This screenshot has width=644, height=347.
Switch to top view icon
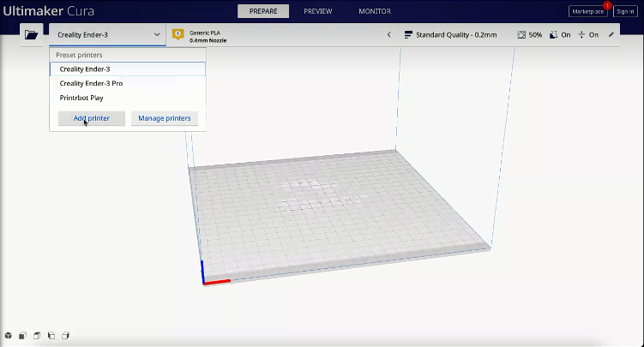(37, 336)
